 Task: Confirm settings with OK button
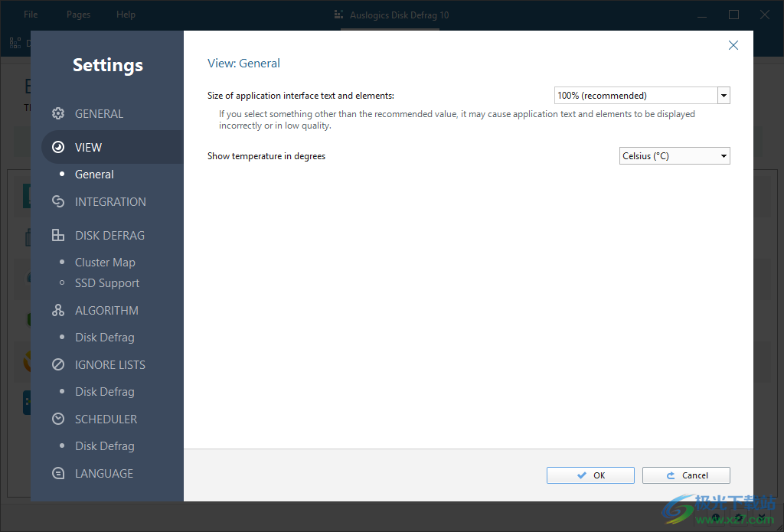click(590, 475)
